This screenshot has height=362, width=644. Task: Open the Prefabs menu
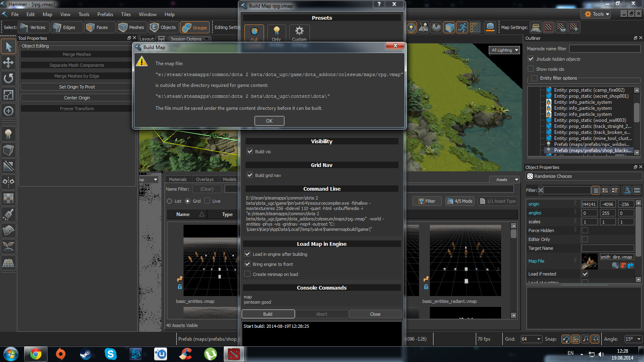click(105, 14)
